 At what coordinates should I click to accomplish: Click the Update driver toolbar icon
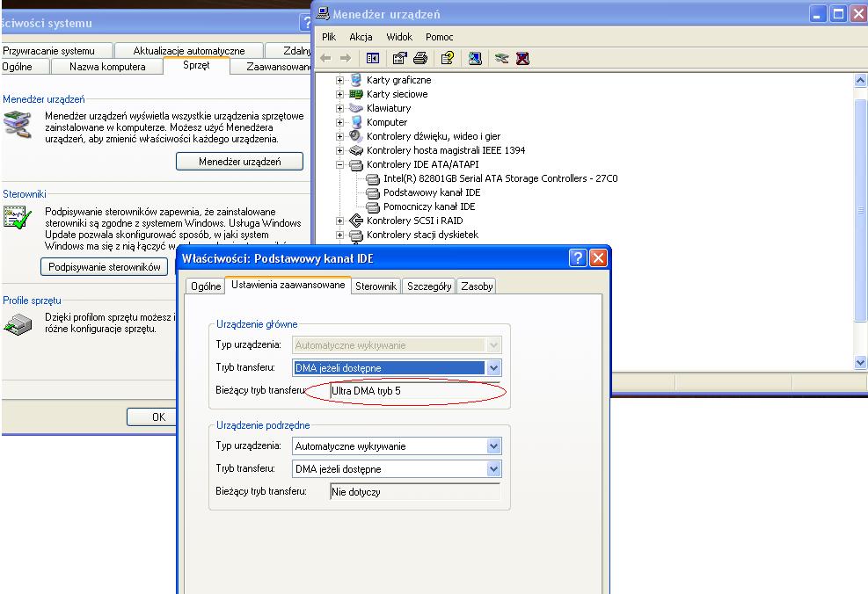pyautogui.click(x=501, y=58)
